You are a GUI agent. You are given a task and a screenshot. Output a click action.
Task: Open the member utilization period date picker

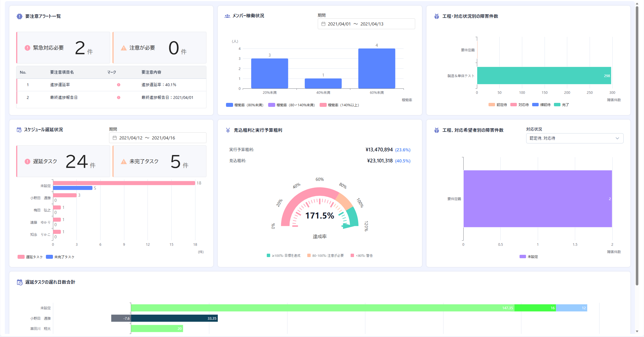[366, 24]
